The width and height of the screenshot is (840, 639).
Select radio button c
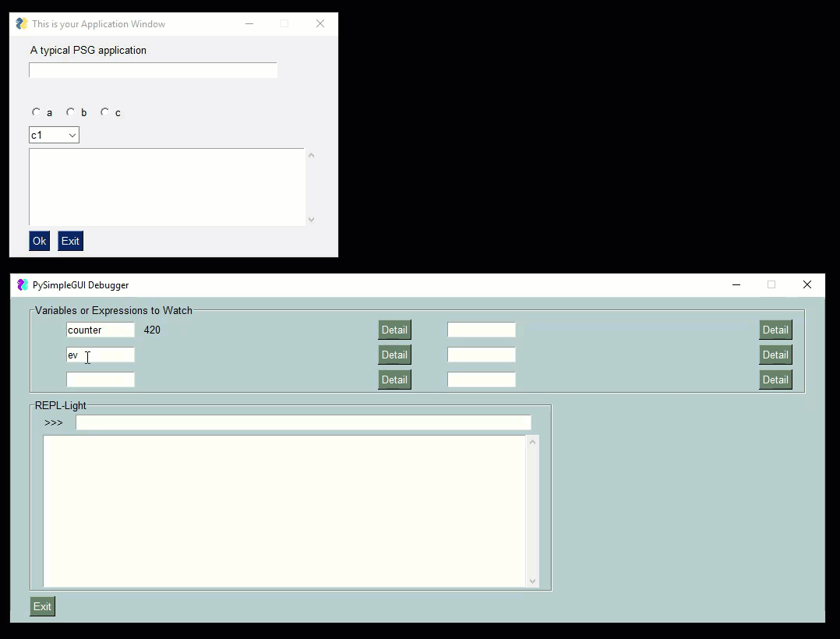[x=104, y=111]
